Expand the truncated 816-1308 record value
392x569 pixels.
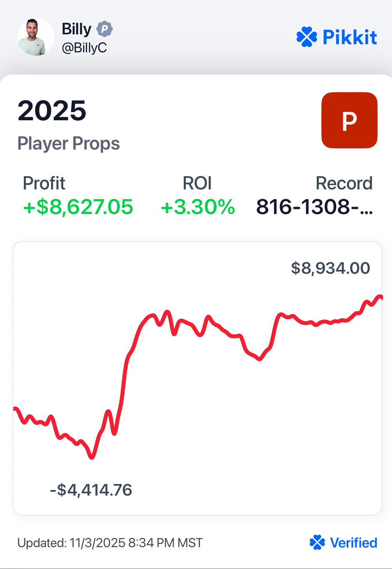click(x=314, y=207)
